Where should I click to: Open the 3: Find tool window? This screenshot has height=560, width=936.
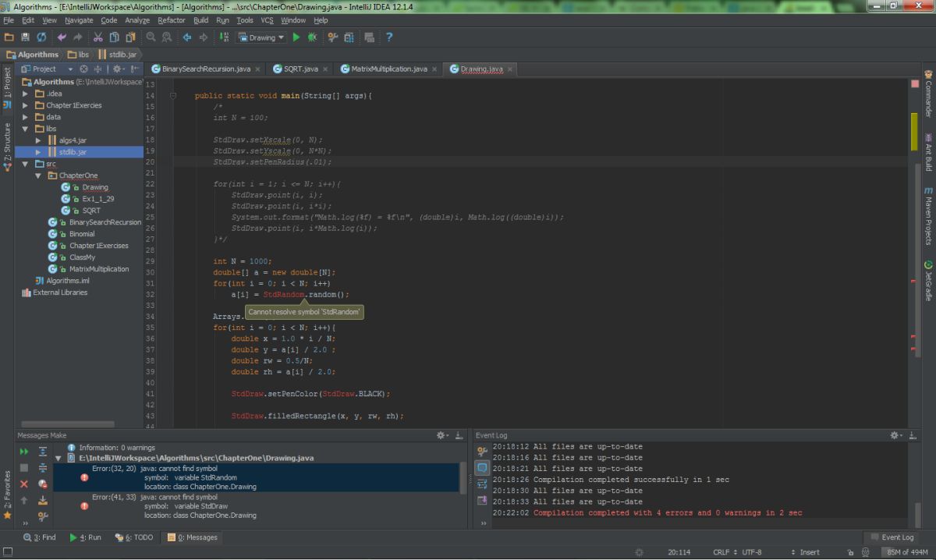coord(40,537)
